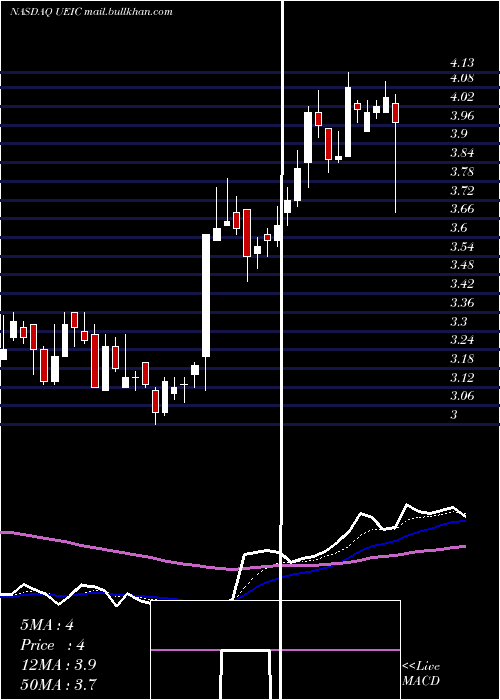Click the 3.78 price axis label
Viewport: 500px width, 700px height.
click(x=462, y=172)
